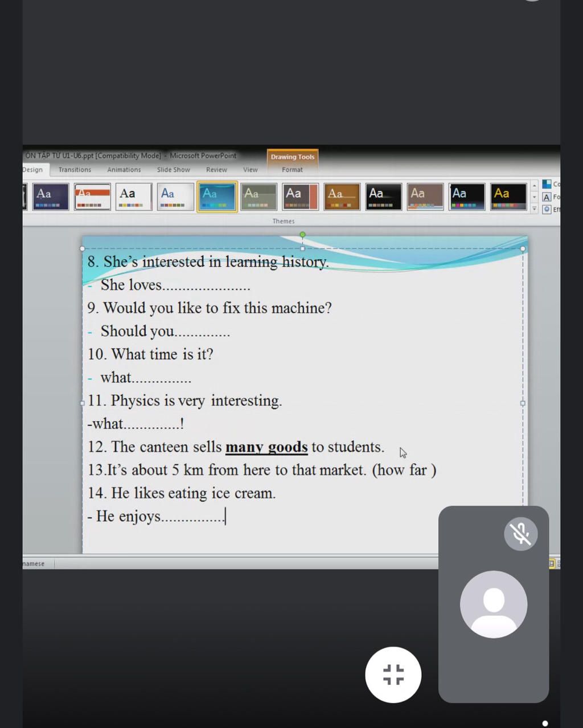Place cursor in 'She loves' line
Screen dimensions: 583x728
click(x=175, y=285)
